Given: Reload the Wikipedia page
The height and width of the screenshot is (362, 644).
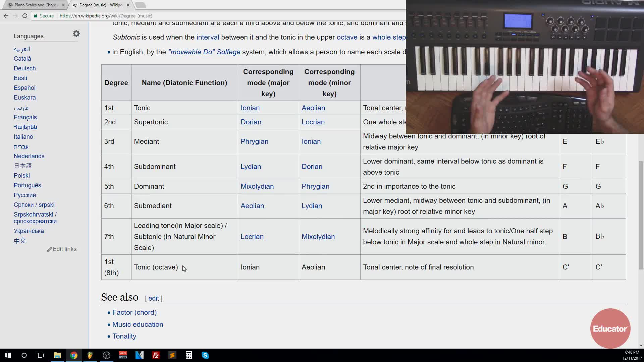Looking at the screenshot, I should (x=25, y=16).
